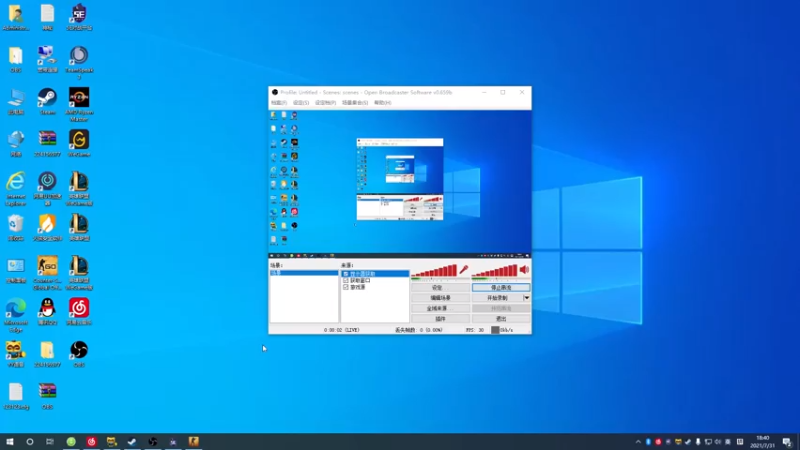Open the orange flame security app shortcut
The height and width of the screenshot is (450, 800).
(47, 228)
